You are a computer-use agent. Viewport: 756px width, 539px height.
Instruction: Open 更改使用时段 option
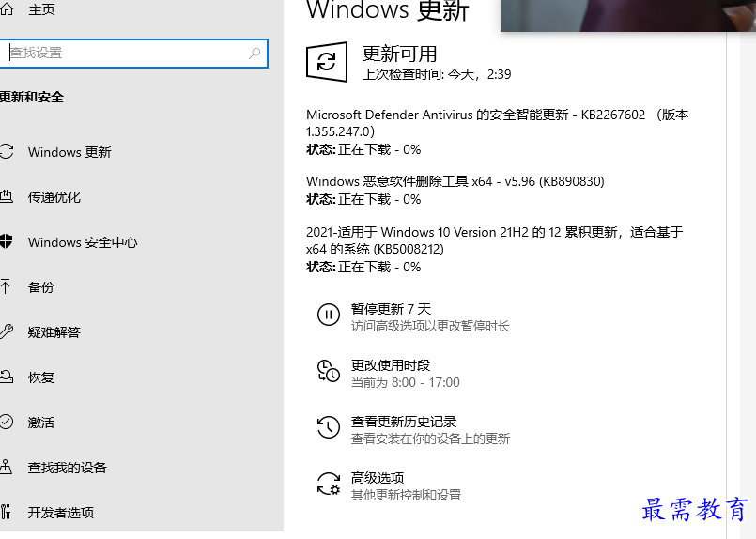click(x=391, y=365)
